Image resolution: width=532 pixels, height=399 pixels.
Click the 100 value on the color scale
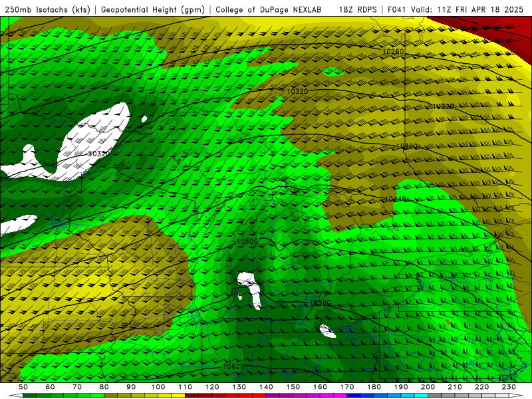click(158, 387)
